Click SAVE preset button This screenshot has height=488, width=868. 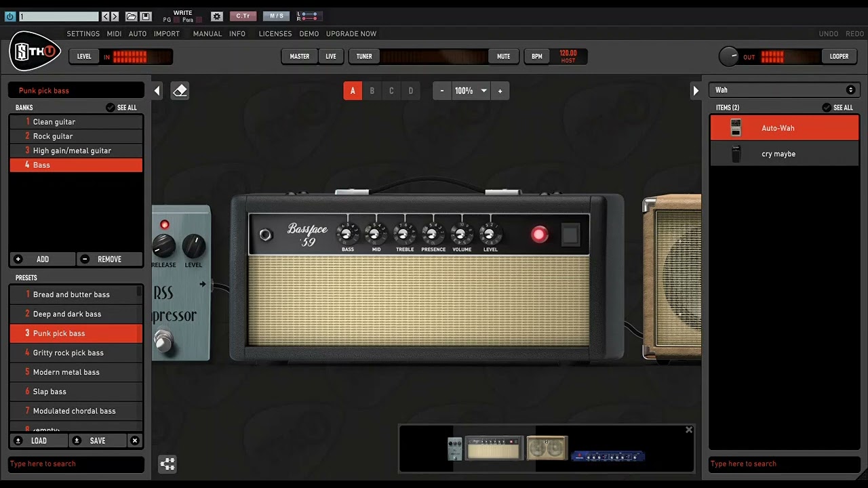[97, 441]
